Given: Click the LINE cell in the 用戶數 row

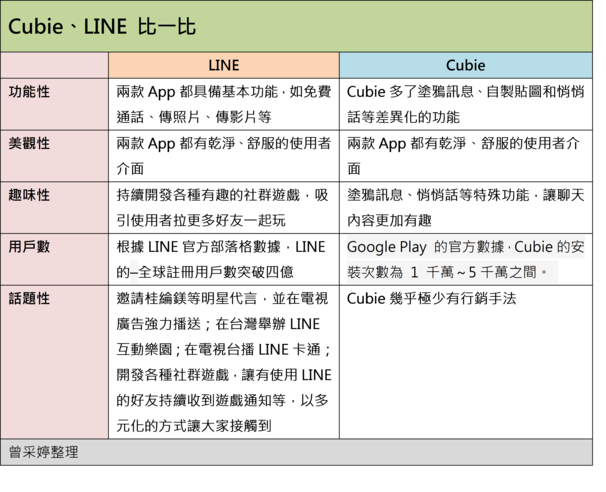Looking at the screenshot, I should pos(223,259).
